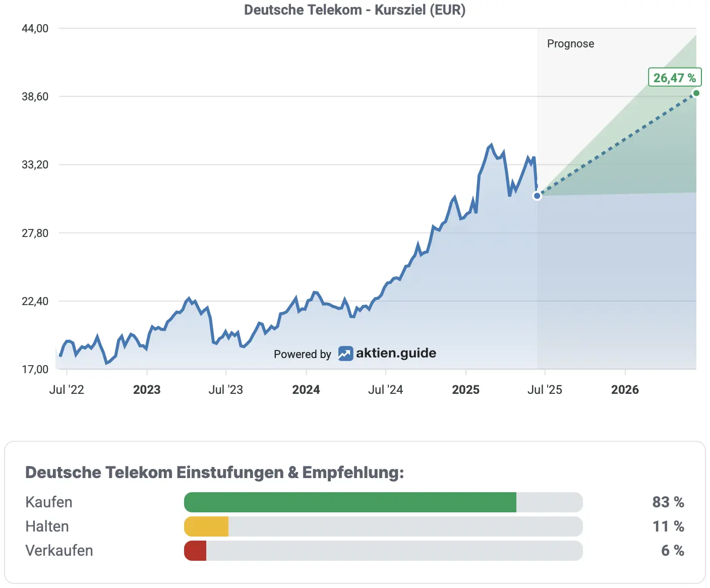Click the 2024 axis label

[306, 389]
